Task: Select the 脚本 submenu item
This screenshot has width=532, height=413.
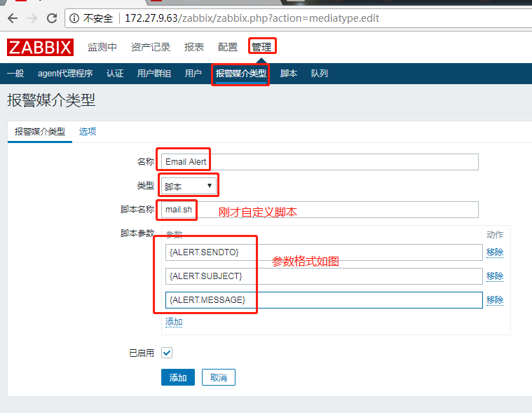Action: click(289, 74)
